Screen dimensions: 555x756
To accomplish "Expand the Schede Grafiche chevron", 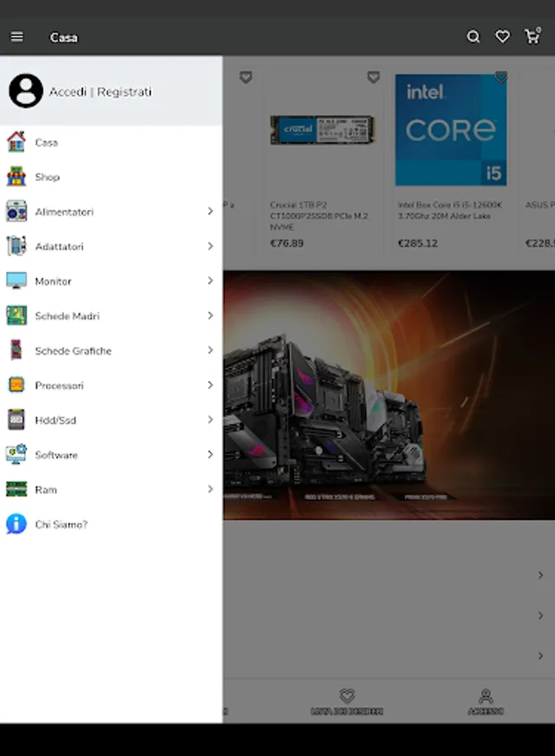I will (x=210, y=350).
